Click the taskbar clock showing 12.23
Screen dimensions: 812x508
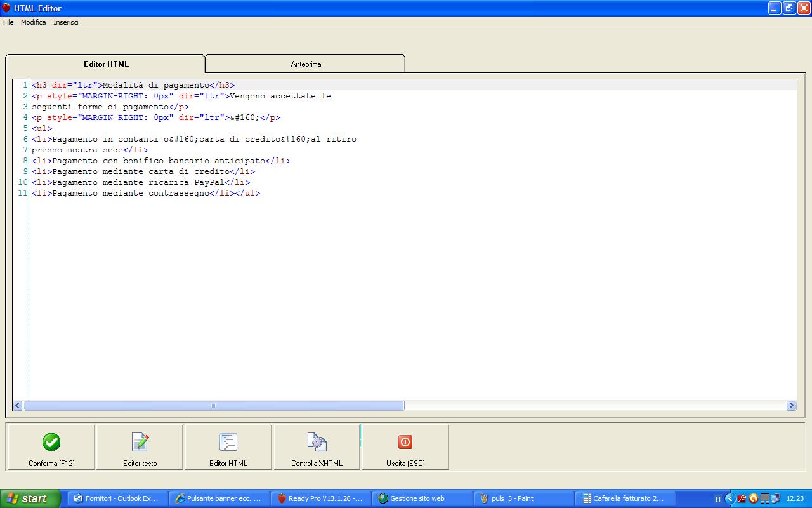tap(795, 499)
